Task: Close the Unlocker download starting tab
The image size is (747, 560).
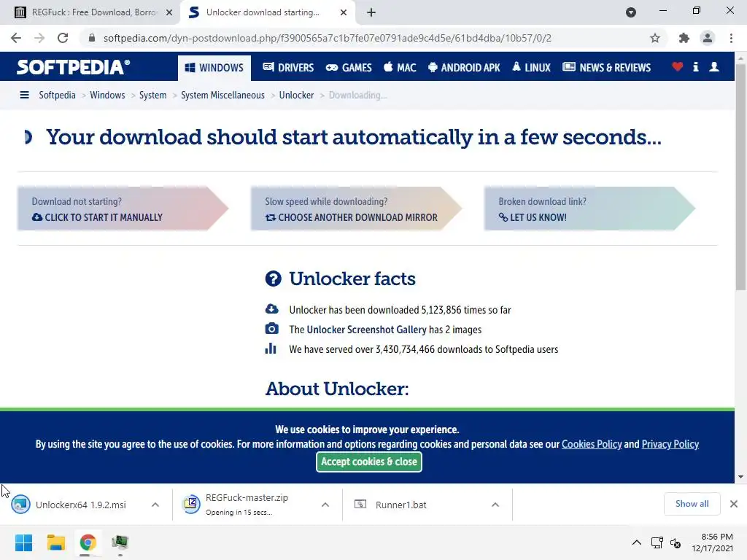Action: (344, 12)
